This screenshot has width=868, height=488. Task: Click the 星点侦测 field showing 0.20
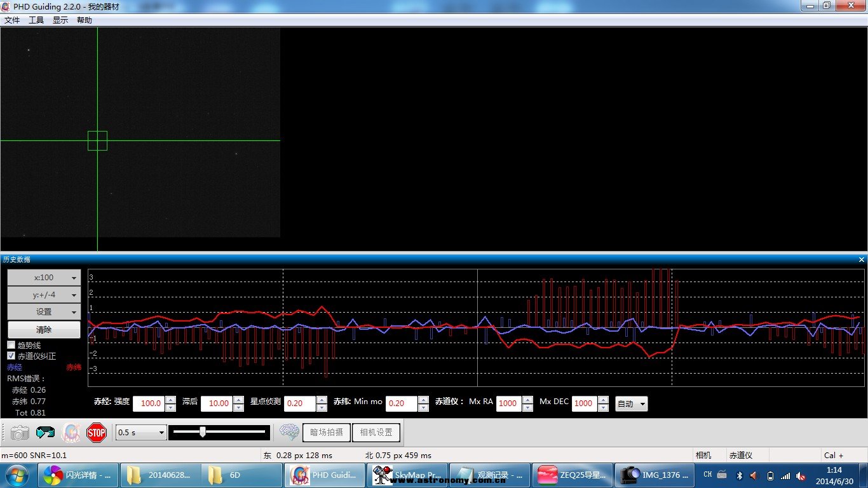coord(300,403)
